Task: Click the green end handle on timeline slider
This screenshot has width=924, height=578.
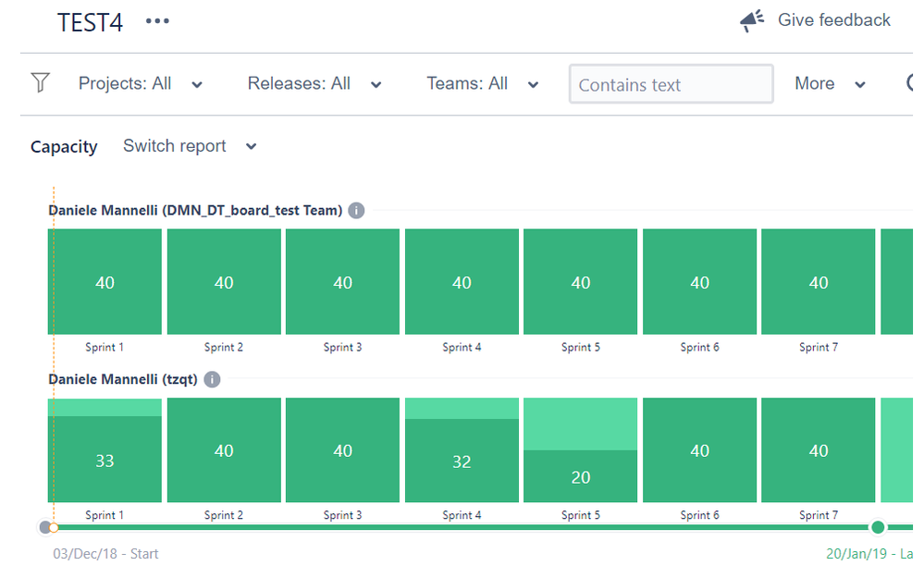Action: click(878, 527)
